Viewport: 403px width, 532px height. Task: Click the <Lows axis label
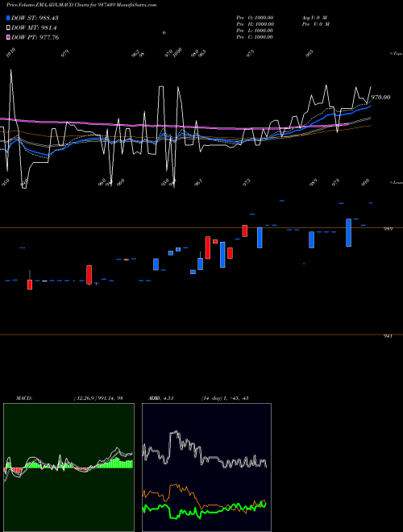click(397, 182)
